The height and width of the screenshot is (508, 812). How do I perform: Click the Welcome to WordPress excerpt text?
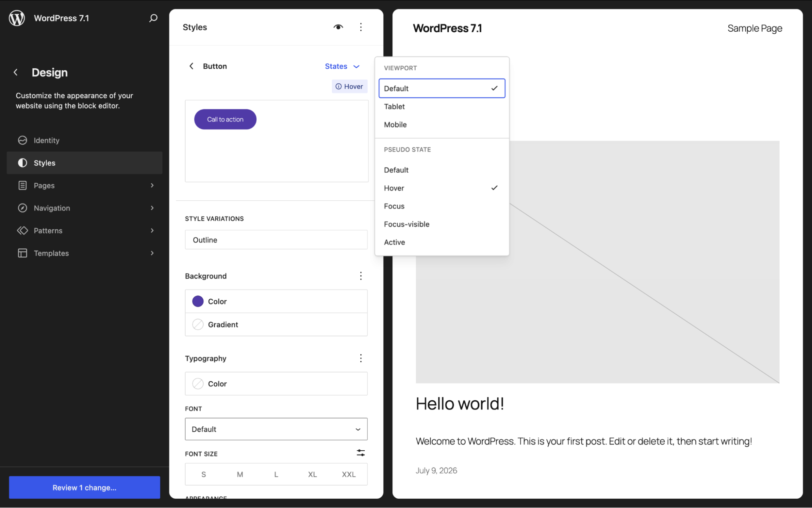coord(584,441)
